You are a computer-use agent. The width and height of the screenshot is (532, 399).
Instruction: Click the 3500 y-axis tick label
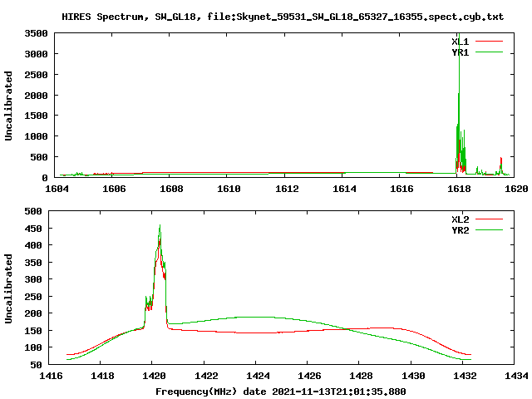tap(36, 33)
